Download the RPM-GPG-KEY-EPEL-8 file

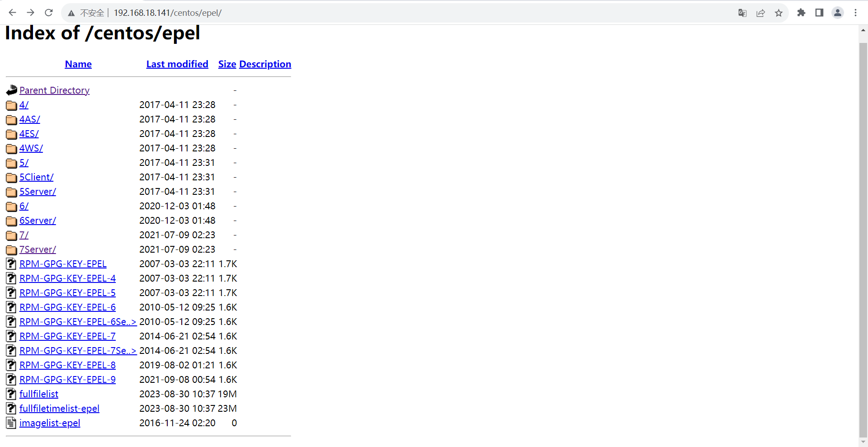[67, 365]
